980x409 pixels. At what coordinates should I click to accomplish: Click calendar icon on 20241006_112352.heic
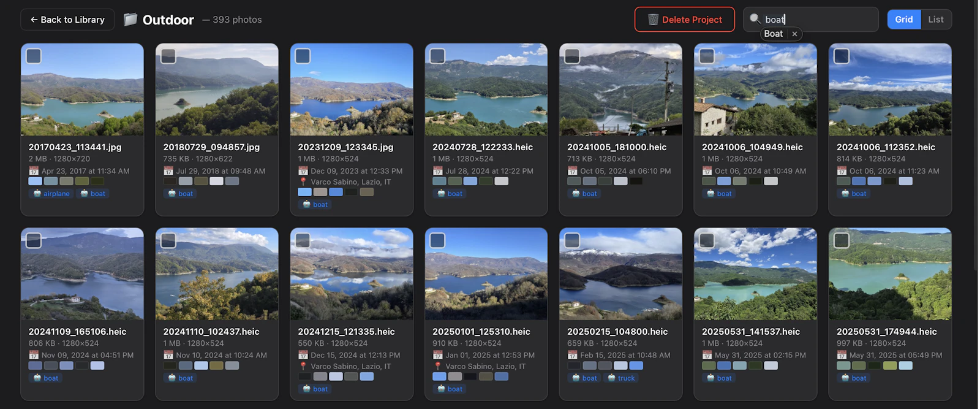click(x=842, y=171)
